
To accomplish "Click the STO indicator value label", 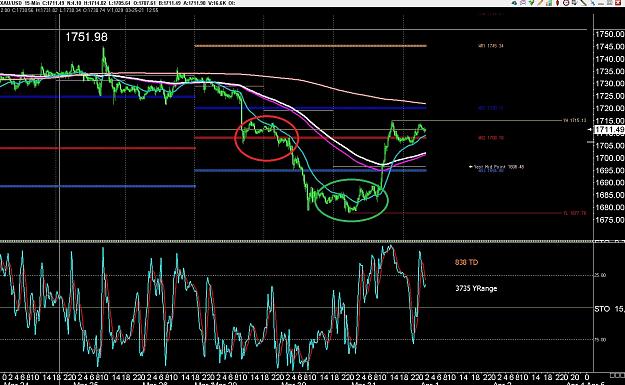I will point(609,309).
